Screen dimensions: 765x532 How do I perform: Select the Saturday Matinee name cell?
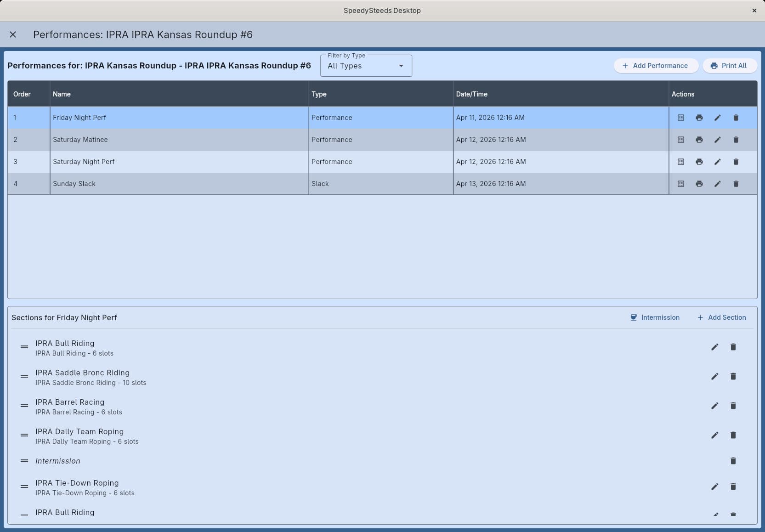point(179,140)
